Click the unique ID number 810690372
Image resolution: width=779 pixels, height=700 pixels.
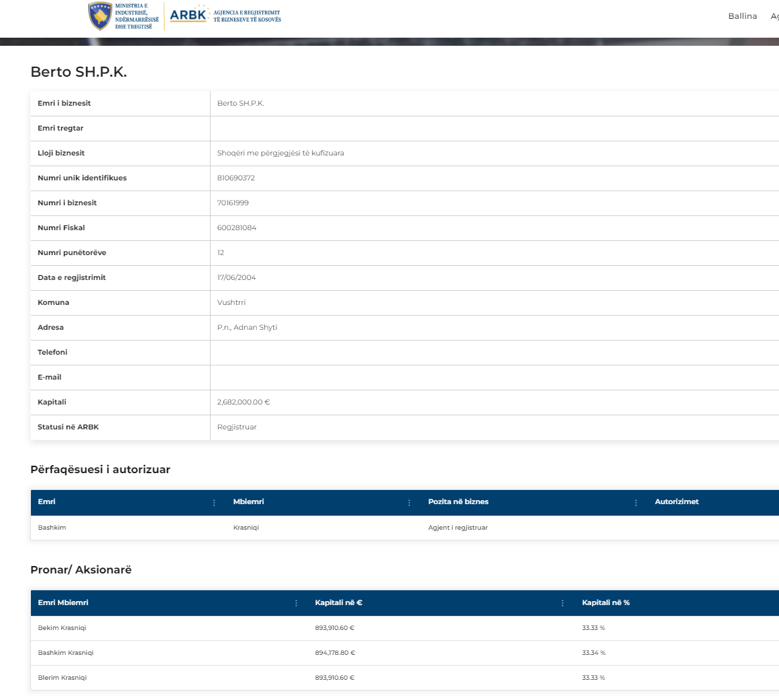236,178
